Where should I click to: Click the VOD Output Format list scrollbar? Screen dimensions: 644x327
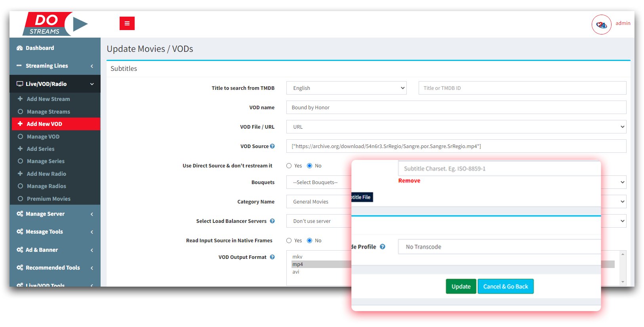[x=623, y=268]
